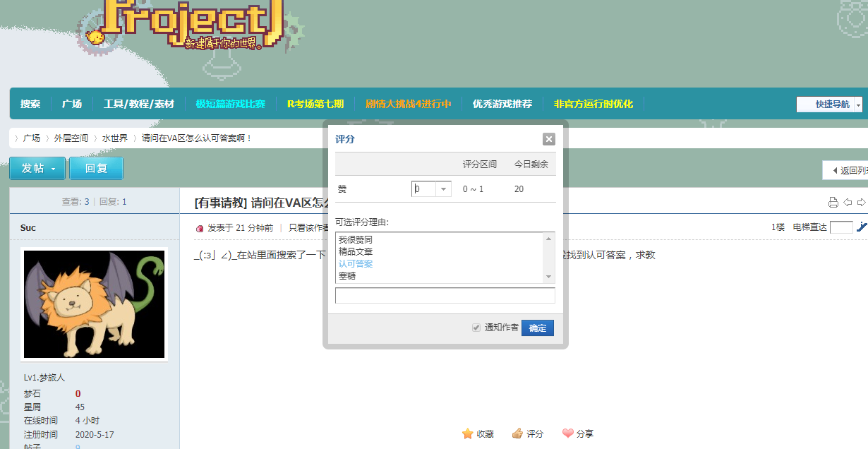868x449 pixels.
Task: Open the Lv1.梦旅人 user group link
Action: [x=44, y=378]
